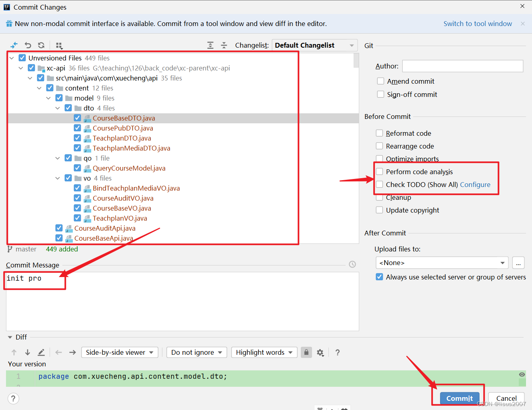Image resolution: width=532 pixels, height=410 pixels.
Task: Select CourseAuditApi.java file
Action: [105, 228]
